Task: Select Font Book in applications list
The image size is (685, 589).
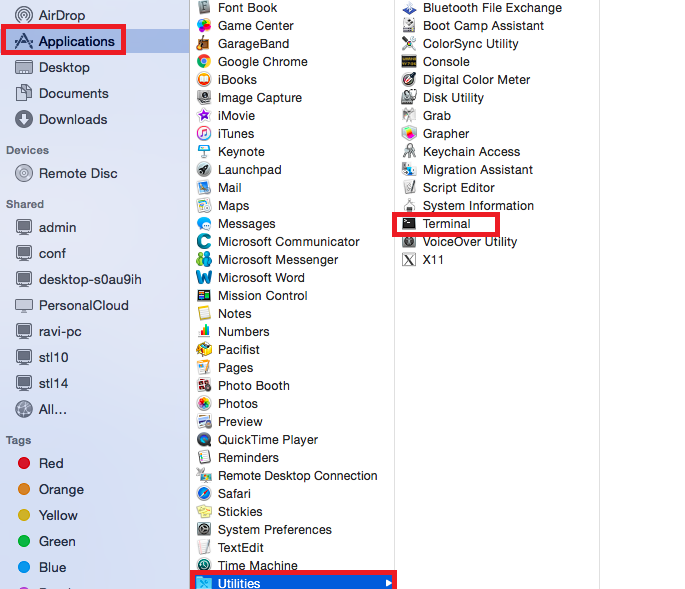Action: [247, 7]
